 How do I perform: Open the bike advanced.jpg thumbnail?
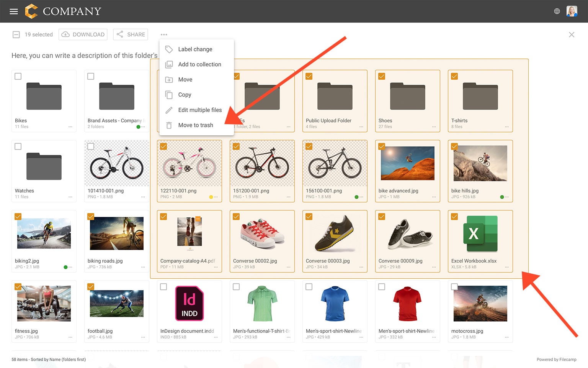pyautogui.click(x=408, y=163)
